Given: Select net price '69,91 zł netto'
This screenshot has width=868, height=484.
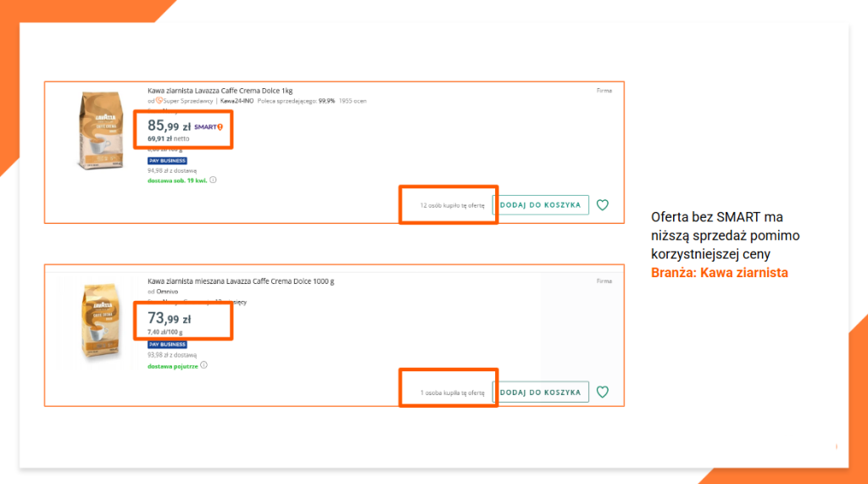Looking at the screenshot, I should [169, 139].
